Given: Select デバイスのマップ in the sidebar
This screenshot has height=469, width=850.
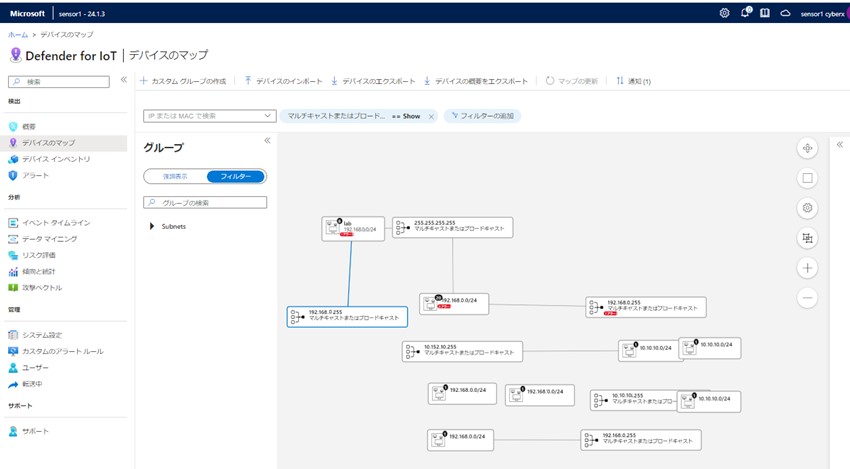Looking at the screenshot, I should coord(48,143).
